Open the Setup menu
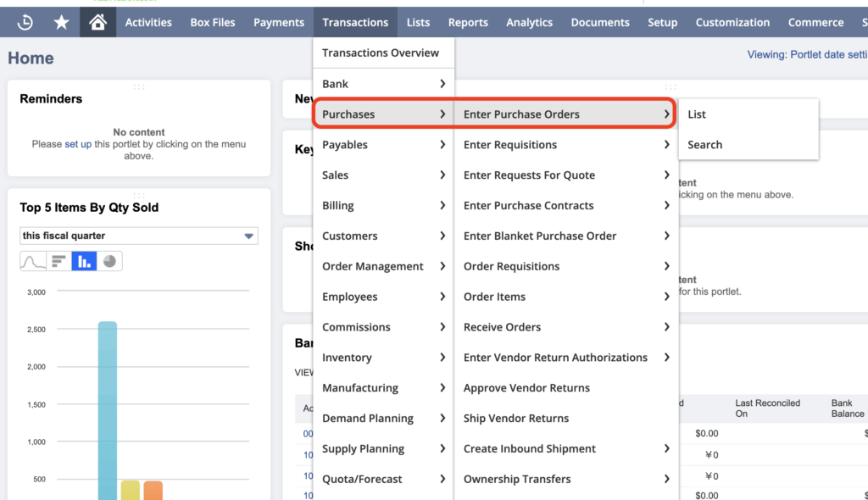The width and height of the screenshot is (868, 500). click(x=663, y=22)
